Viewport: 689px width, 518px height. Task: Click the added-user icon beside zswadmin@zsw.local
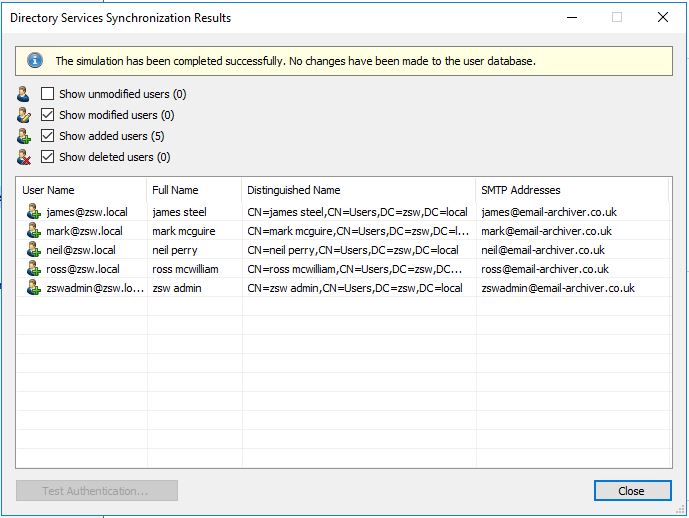pyautogui.click(x=33, y=287)
